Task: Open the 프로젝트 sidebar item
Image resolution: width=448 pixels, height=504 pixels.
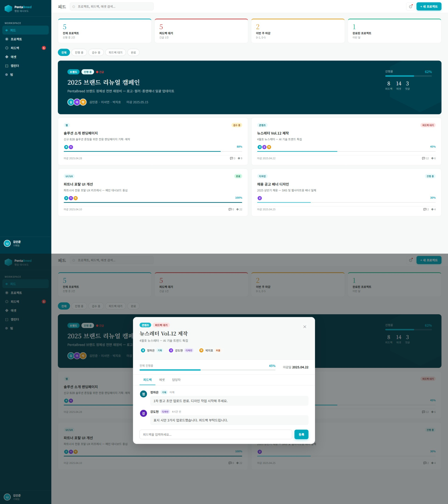Action: pos(16,39)
